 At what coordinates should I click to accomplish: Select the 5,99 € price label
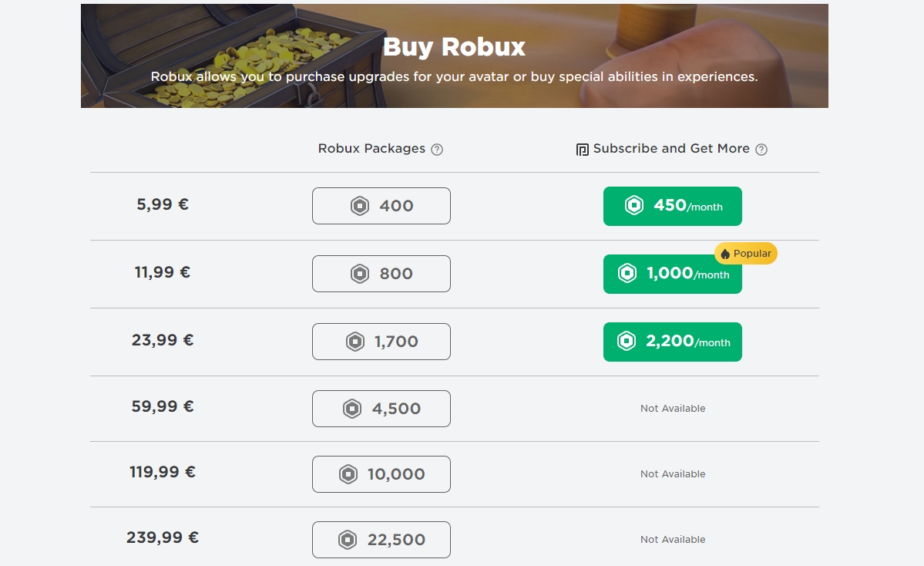point(163,205)
